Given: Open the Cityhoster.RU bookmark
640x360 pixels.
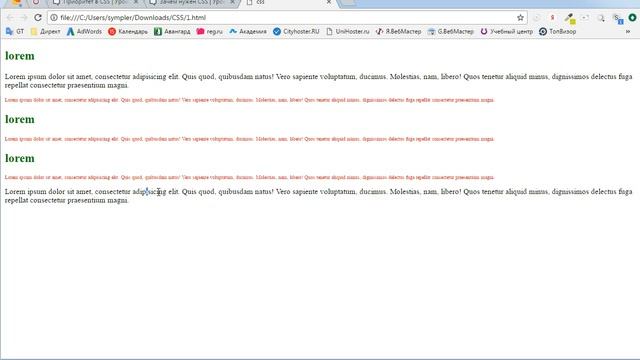Looking at the screenshot, I should pos(296,31).
